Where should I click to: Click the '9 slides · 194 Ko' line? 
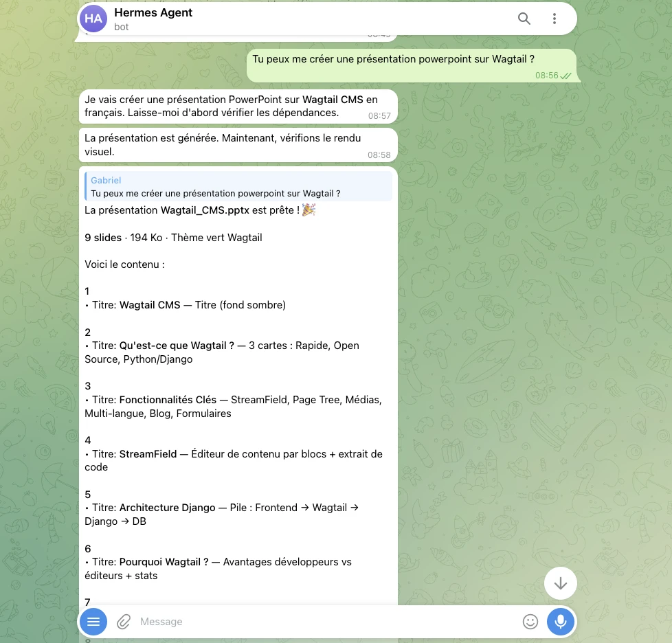pyautogui.click(x=173, y=238)
